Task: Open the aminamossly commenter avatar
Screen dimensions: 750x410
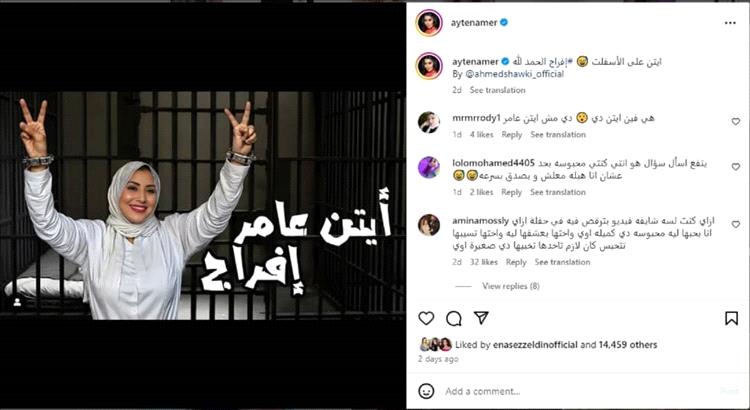Action: [x=429, y=225]
